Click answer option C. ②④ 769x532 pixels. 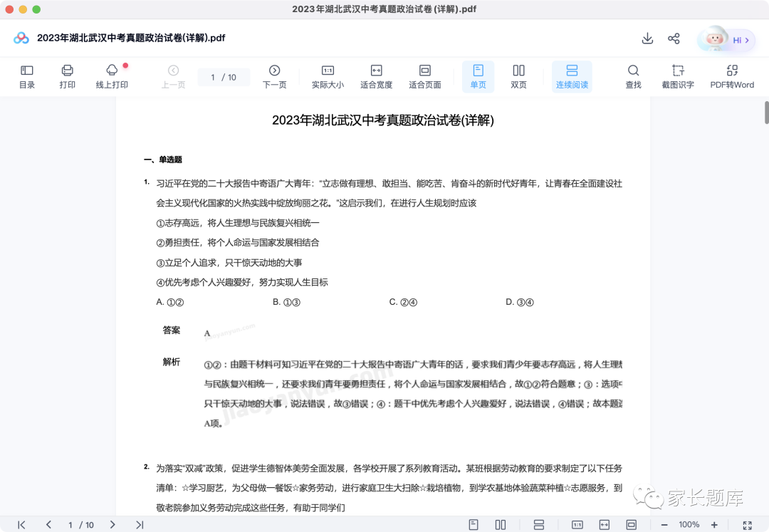[403, 302]
